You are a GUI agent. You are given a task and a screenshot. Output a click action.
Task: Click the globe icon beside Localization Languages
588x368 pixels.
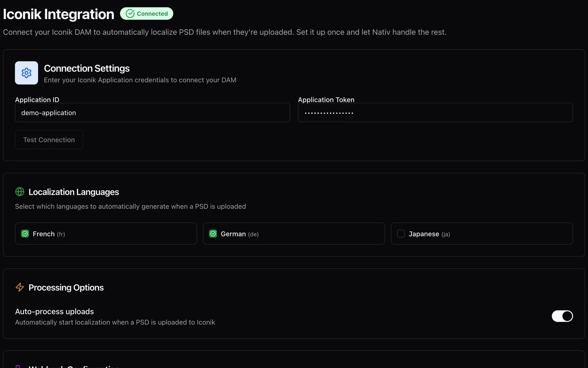pos(20,192)
